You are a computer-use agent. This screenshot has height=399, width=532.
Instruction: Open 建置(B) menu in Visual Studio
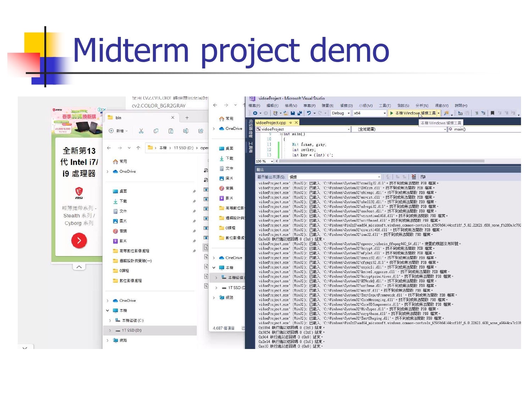327,105
